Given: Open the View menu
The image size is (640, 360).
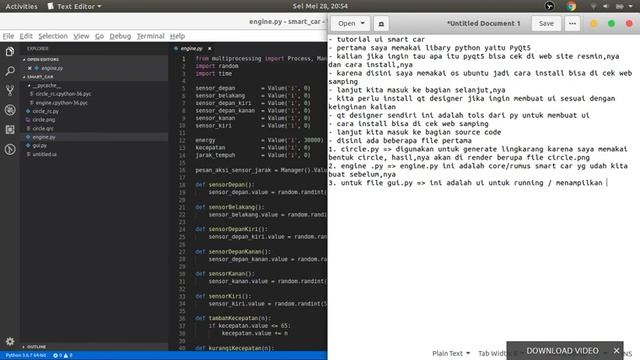Looking at the screenshot, I should click(x=81, y=36).
